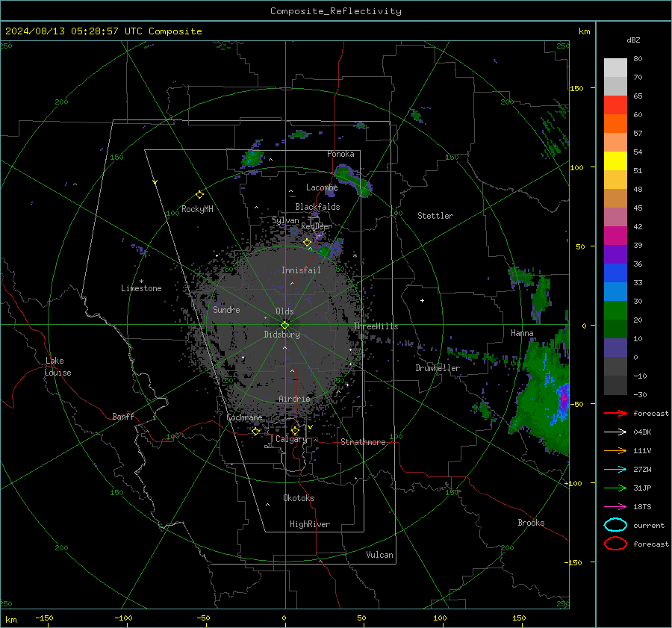
Task: Click the green echo cell near Ponoka
Action: click(353, 181)
